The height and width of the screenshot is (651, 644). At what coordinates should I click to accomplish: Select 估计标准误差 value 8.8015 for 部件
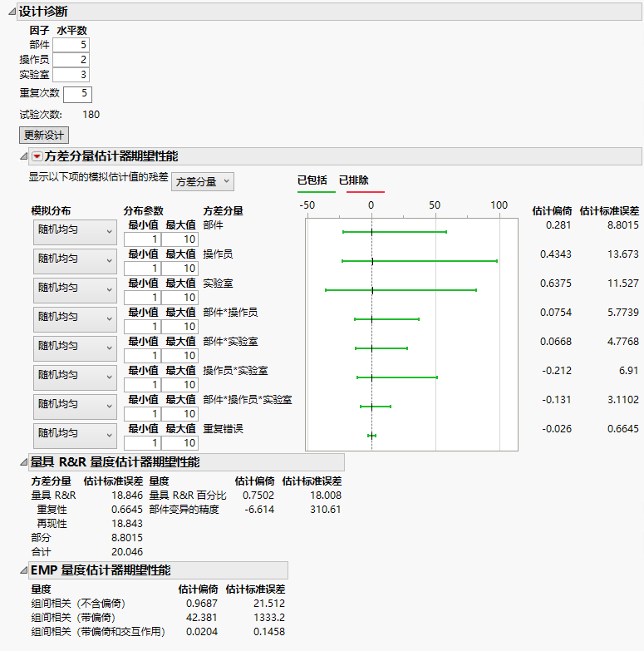coord(623,225)
